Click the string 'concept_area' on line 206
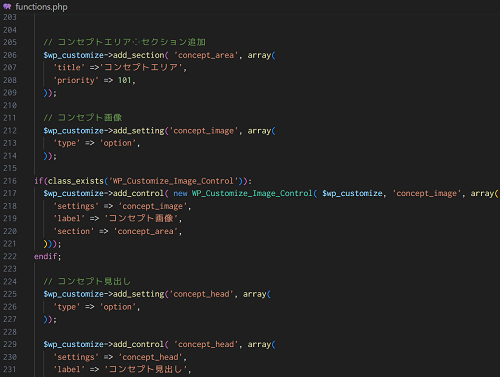This screenshot has width=500, height=377. (206, 55)
